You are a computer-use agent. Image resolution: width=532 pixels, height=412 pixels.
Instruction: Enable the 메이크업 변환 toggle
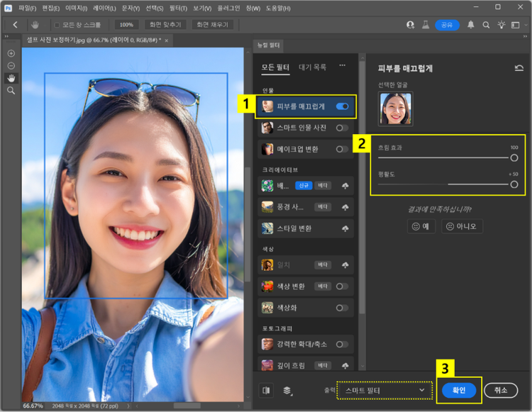click(x=342, y=149)
